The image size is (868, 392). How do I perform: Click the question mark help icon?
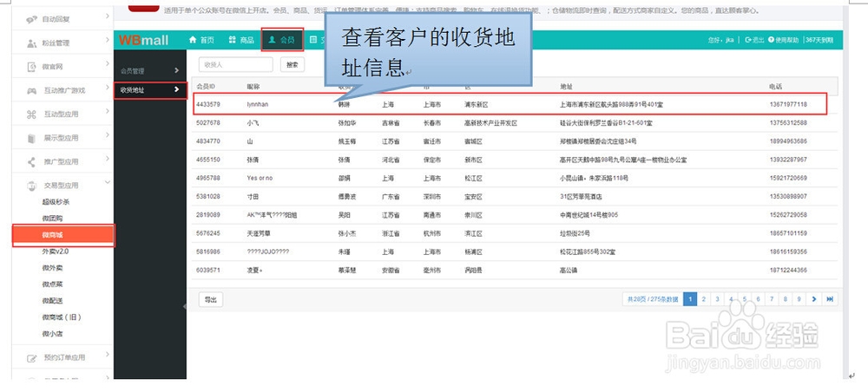click(771, 40)
